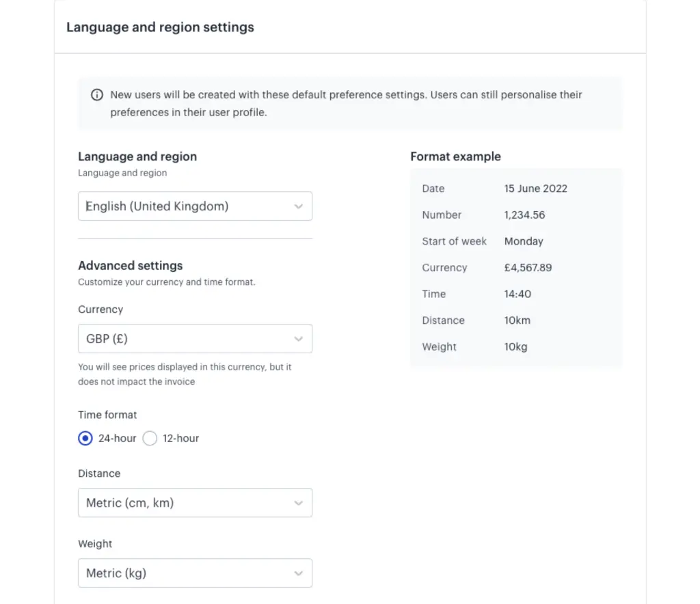This screenshot has height=604, width=700.
Task: Click the info icon in the notice banner
Action: tap(97, 95)
